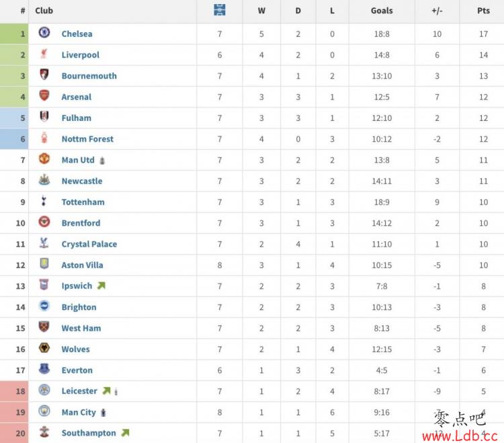
Task: Open the Aston Villa club link
Action: pos(82,265)
